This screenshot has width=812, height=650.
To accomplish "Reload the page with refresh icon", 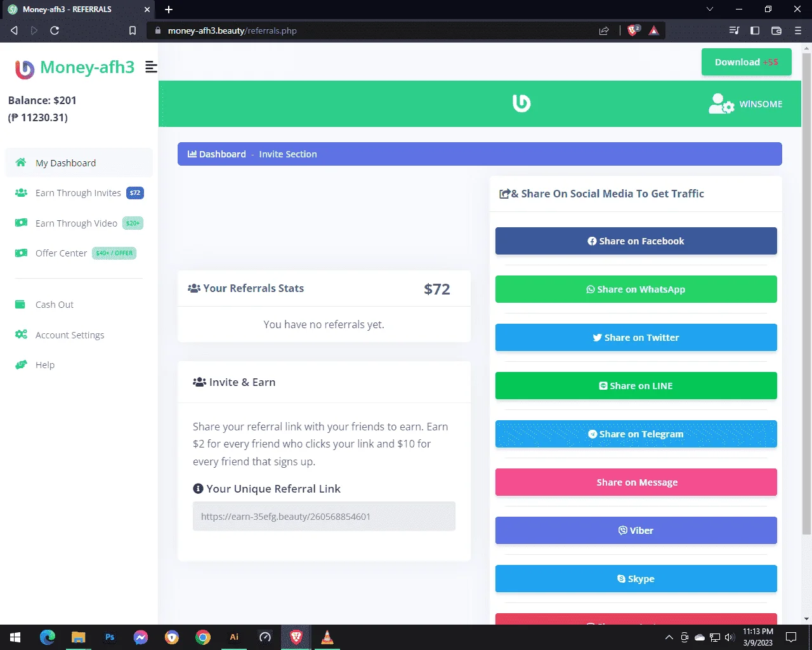I will coord(55,30).
